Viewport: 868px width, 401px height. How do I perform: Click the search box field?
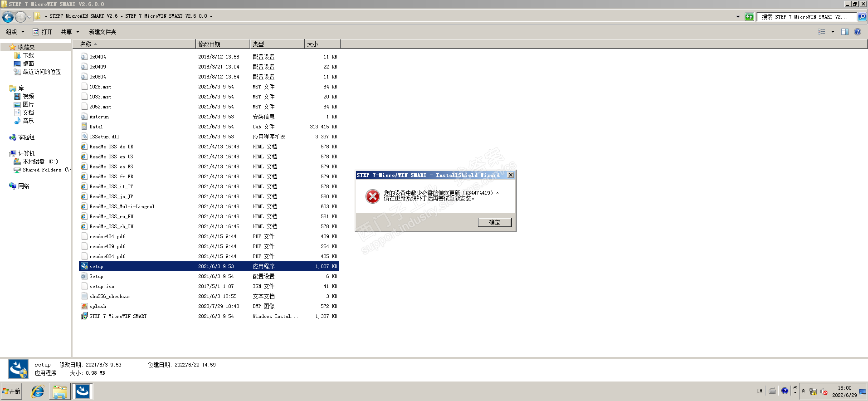807,17
